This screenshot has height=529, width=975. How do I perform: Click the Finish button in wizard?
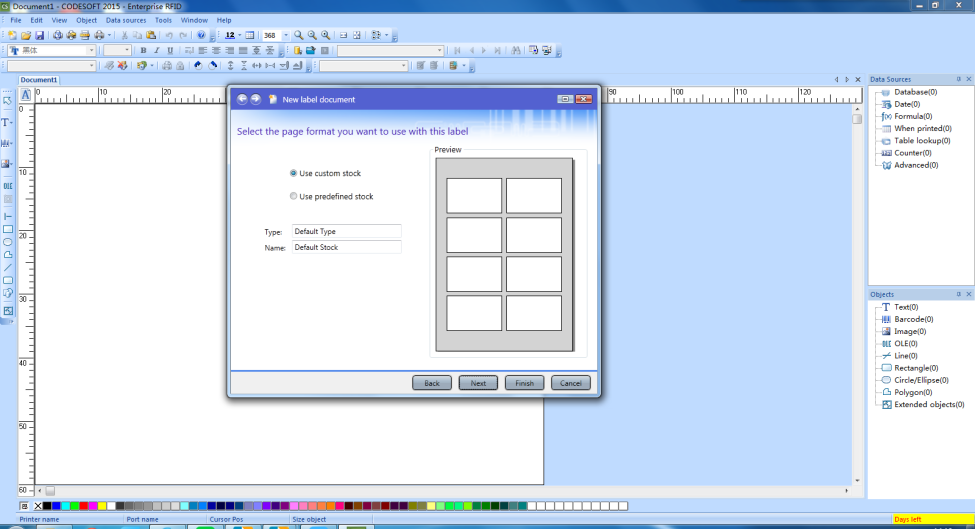coord(524,383)
